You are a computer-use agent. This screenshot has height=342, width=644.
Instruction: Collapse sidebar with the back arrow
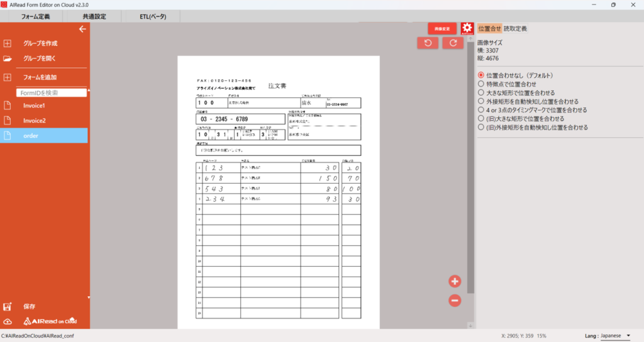click(x=82, y=29)
